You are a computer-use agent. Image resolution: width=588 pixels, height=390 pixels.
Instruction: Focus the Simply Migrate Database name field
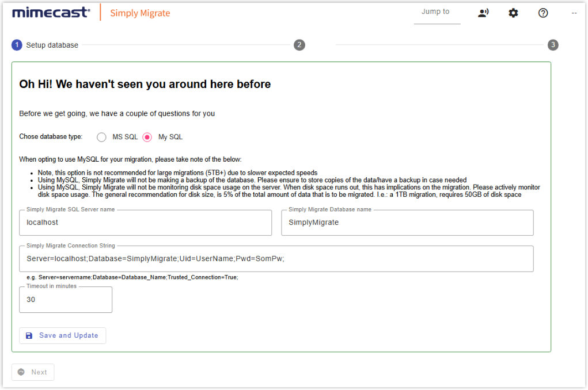coord(407,223)
